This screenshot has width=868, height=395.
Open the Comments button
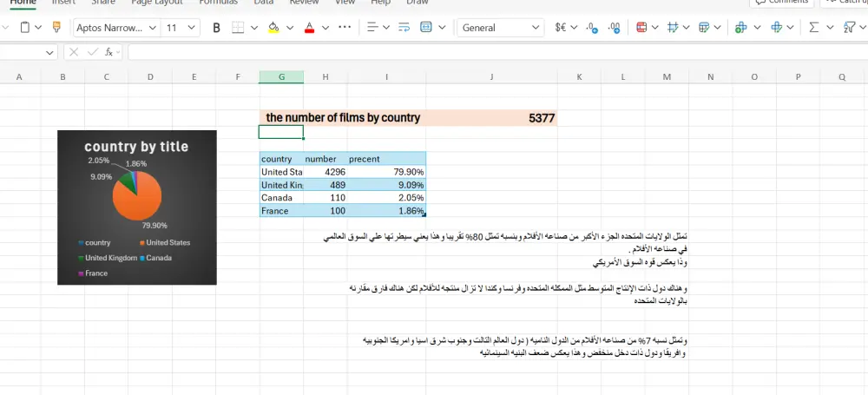782,3
